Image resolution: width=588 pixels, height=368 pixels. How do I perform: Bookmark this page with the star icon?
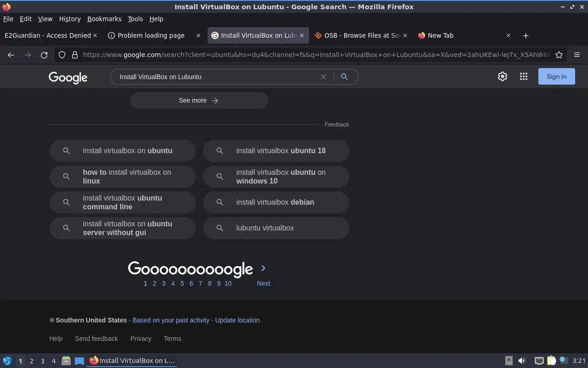(559, 55)
